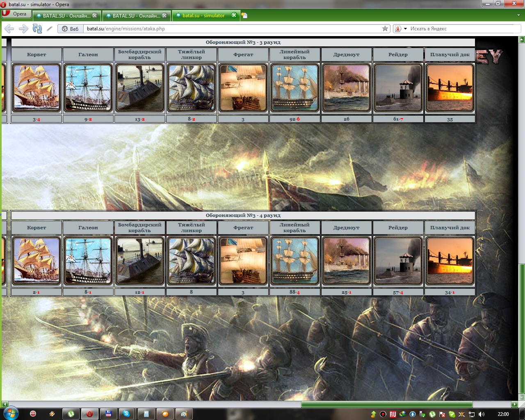Viewport: 525px width, 420px height.
Task: Click the Линейный корабль count '88-4' in round 4
Action: (295, 292)
